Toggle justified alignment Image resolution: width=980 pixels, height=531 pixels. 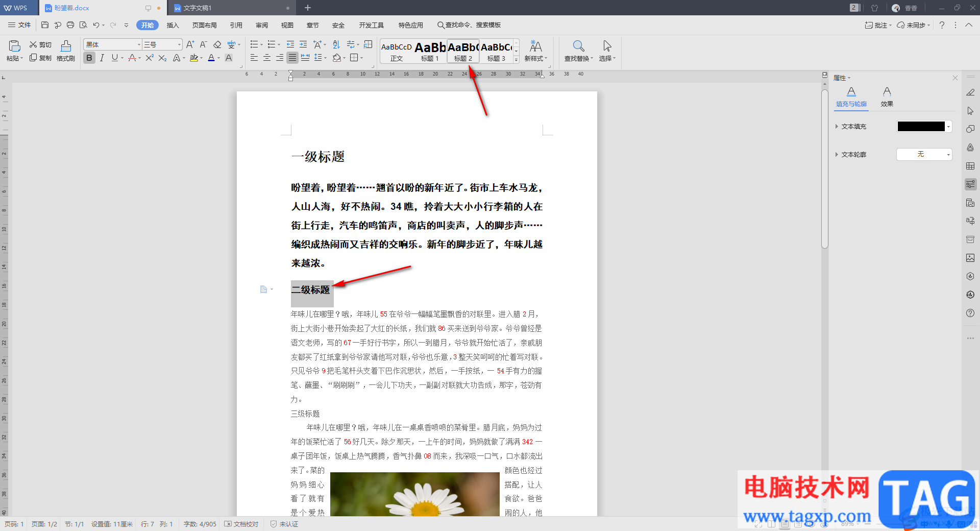coord(292,58)
